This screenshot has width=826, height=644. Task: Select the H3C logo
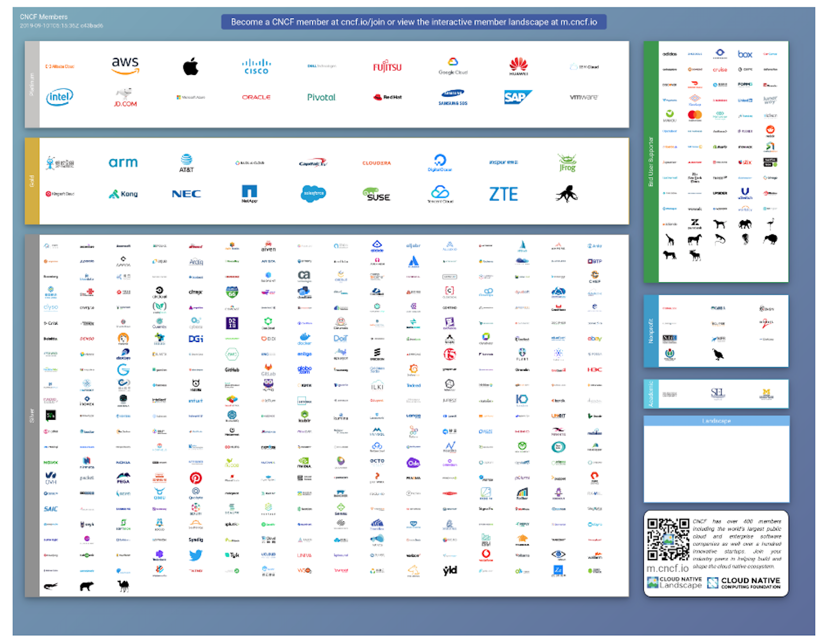tap(595, 370)
